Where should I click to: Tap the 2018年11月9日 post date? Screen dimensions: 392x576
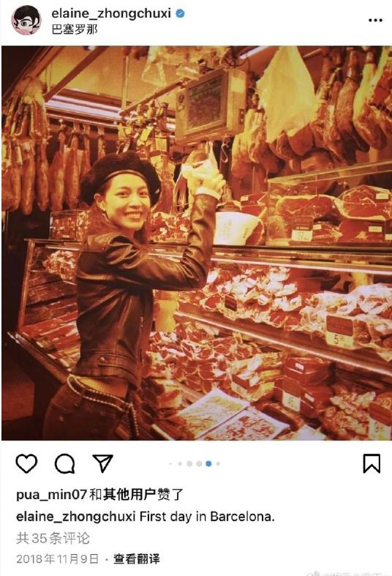point(58,558)
